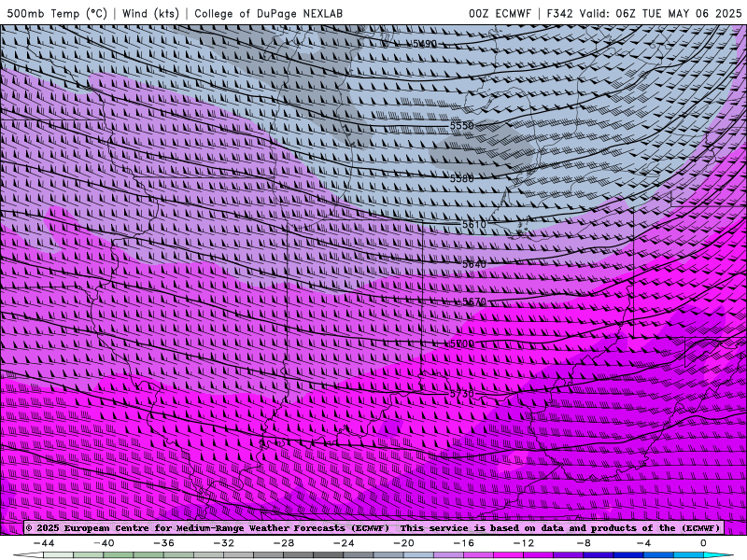
Task: Click the "F342" forecast hour text
Action: click(559, 13)
